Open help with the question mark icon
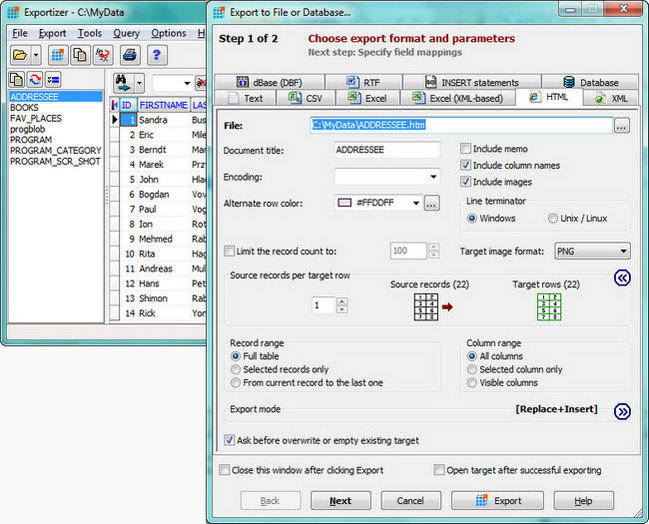This screenshot has height=524, width=649. tap(156, 54)
